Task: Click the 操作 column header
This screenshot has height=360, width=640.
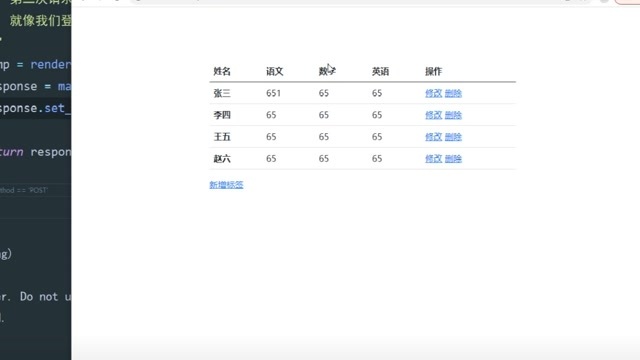Action: tap(433, 71)
